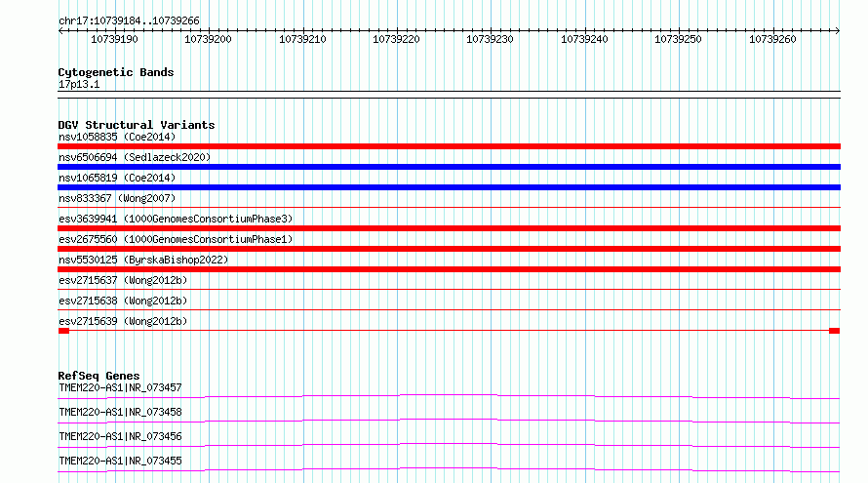868x483 pixels.
Task: Open transcript TMEM220-AS1|NR_073458
Action: tap(120, 412)
